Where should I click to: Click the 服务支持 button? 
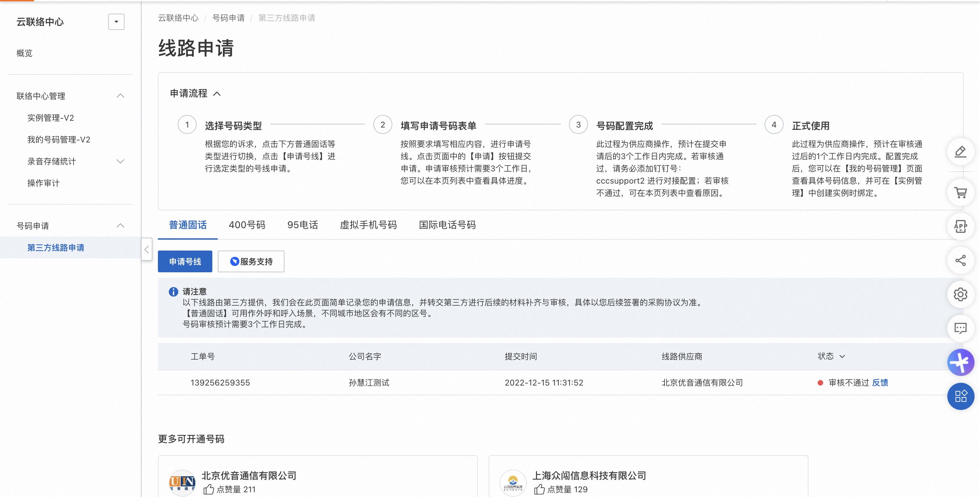pyautogui.click(x=251, y=261)
